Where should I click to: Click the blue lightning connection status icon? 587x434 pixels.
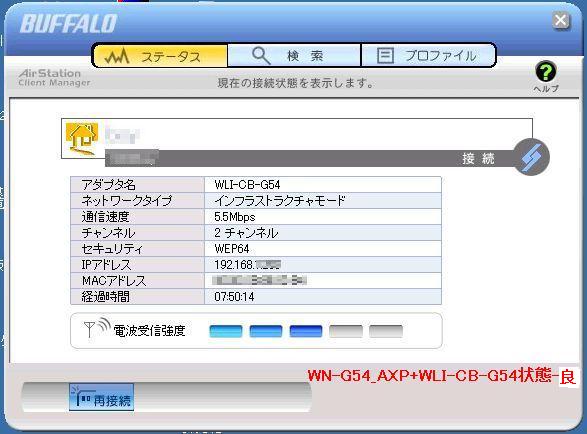pos(532,157)
